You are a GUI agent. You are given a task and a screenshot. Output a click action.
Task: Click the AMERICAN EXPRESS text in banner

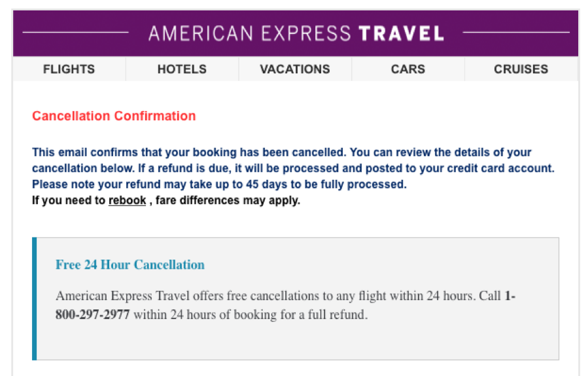(249, 33)
